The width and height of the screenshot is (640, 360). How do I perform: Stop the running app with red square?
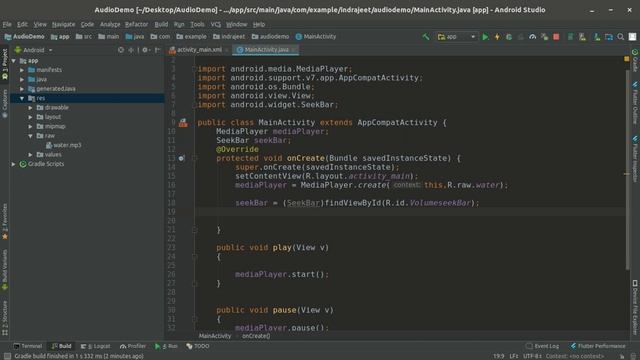pos(556,37)
